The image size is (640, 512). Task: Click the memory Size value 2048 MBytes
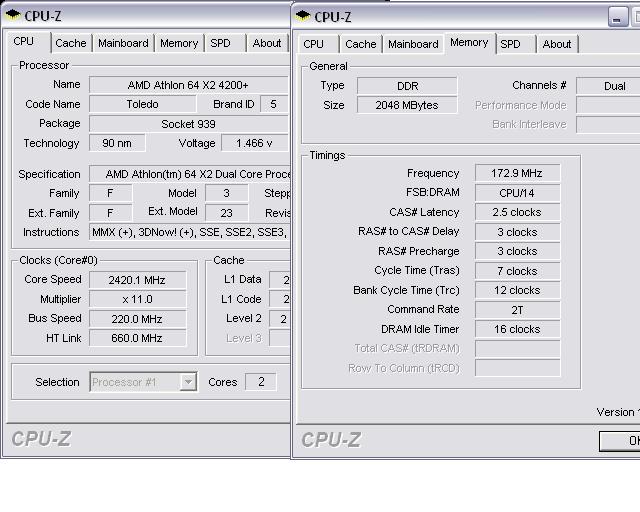[x=407, y=105]
